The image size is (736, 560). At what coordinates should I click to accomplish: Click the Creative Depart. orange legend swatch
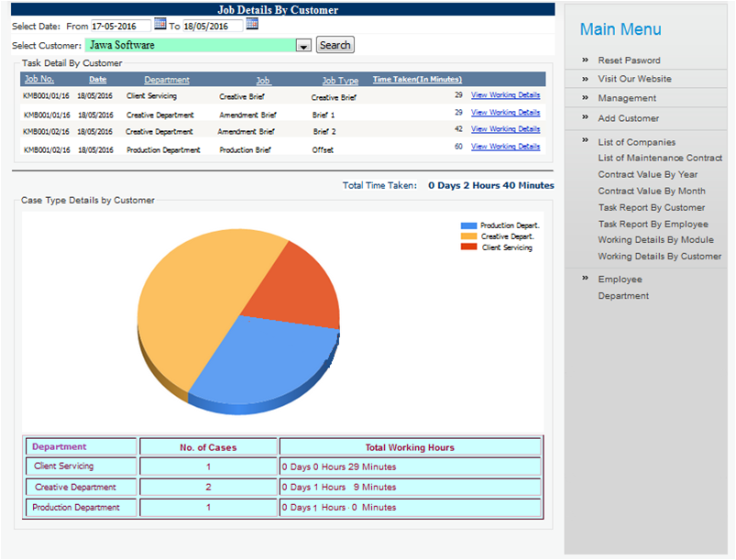468,236
